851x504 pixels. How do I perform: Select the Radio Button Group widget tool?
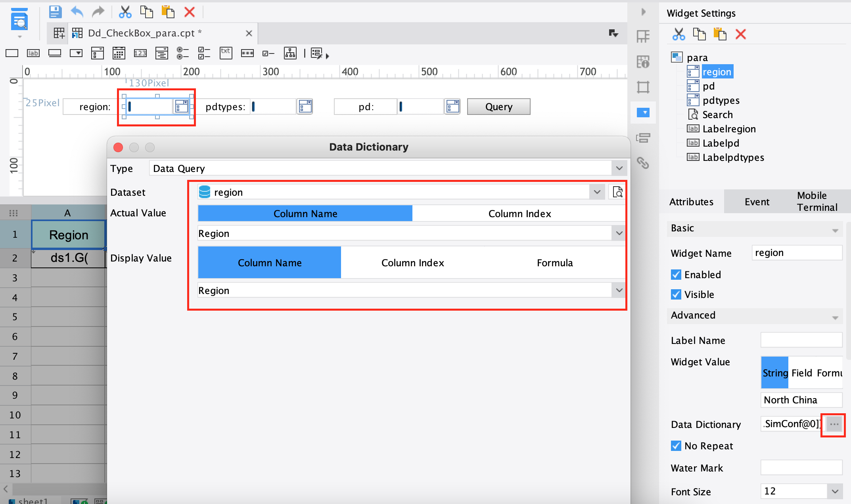pyautogui.click(x=183, y=53)
